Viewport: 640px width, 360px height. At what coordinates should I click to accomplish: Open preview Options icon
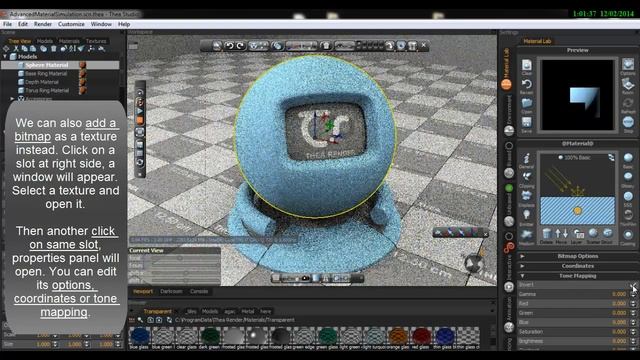(x=628, y=64)
